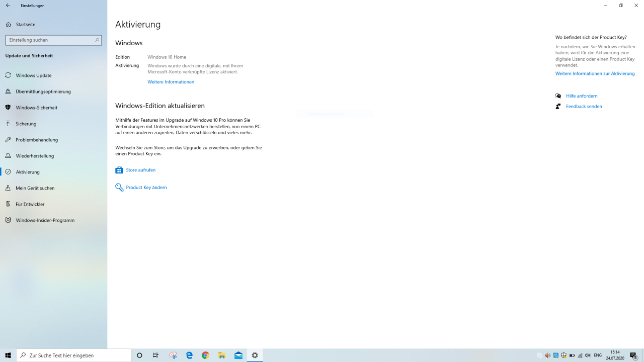Screen dimensions: 644x362
Task: Open File Explorer from taskbar
Action: [x=222, y=355]
